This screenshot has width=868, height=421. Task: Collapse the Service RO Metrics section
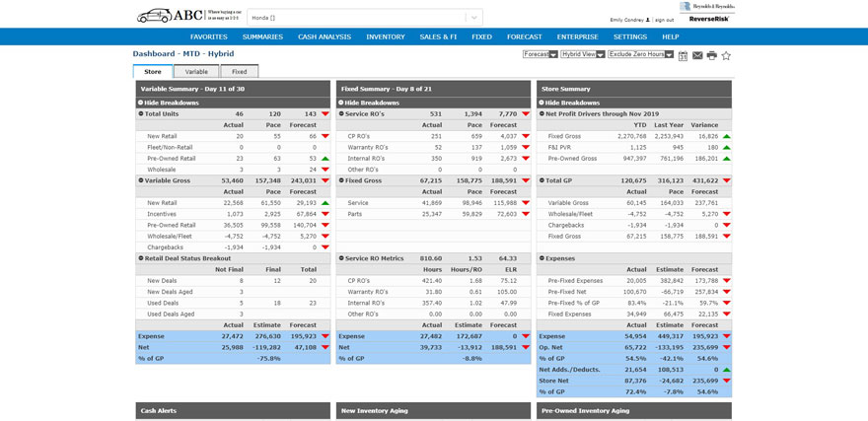tap(341, 258)
